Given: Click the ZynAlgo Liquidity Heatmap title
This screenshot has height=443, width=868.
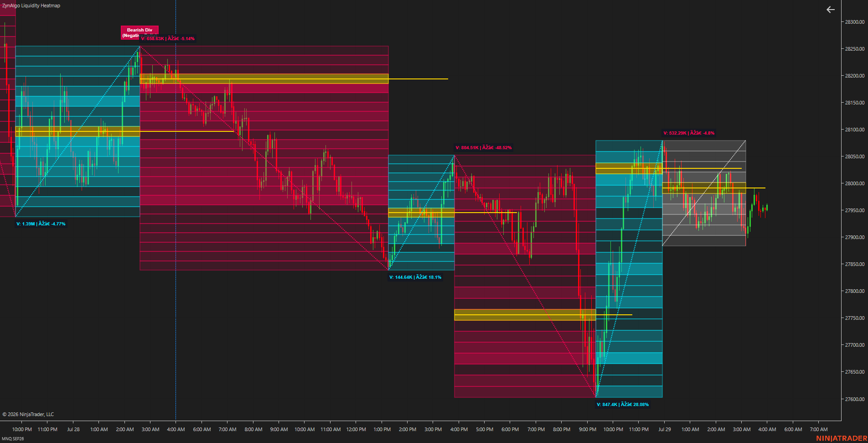Looking at the screenshot, I should pos(31,5).
